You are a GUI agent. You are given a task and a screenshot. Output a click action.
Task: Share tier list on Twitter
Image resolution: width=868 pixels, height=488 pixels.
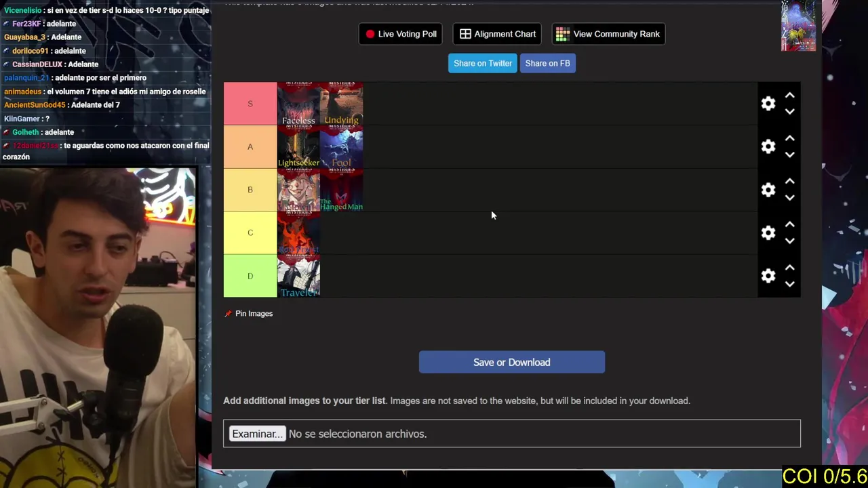point(483,63)
